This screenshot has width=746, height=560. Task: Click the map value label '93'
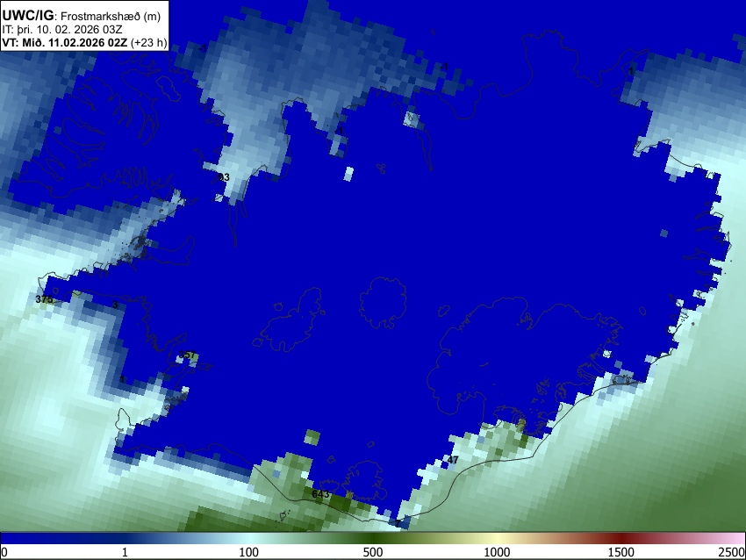[x=224, y=177]
